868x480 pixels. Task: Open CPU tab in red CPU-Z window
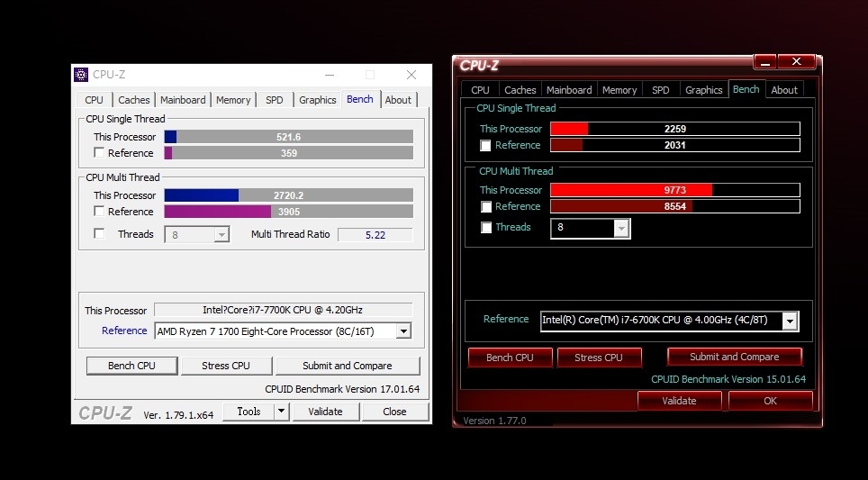[480, 90]
